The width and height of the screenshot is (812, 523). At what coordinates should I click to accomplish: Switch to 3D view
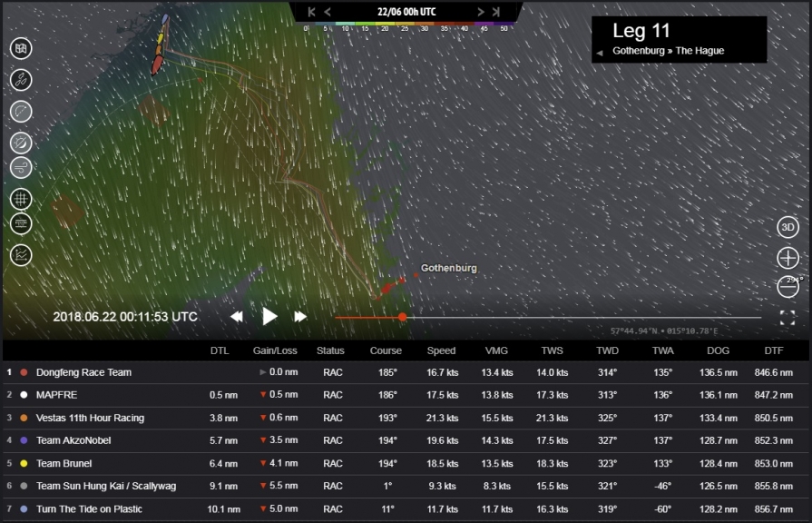coord(788,227)
